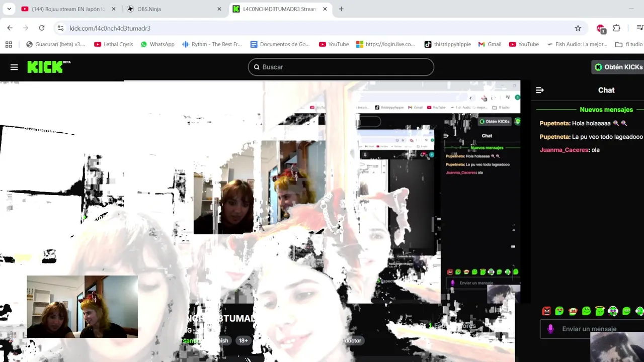Open the thistrippyhippie TikTok bookmark
Viewport: 644px width, 362px height.
point(447,44)
